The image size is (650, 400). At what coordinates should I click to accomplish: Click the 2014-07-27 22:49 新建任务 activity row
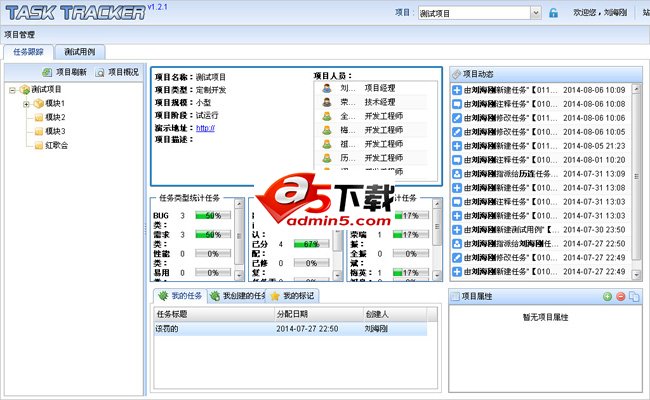(x=540, y=272)
